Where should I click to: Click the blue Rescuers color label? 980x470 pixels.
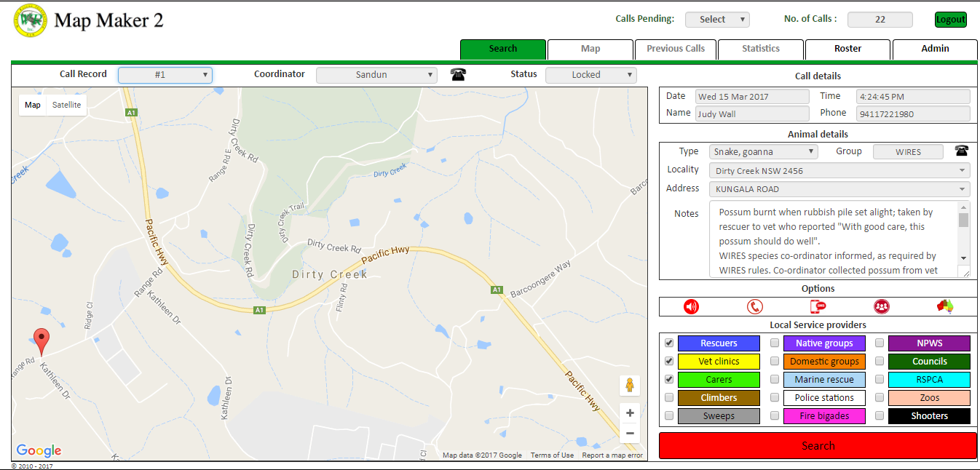[719, 343]
